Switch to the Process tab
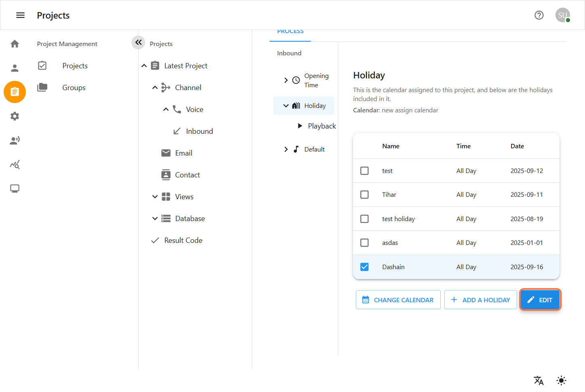 click(x=290, y=32)
